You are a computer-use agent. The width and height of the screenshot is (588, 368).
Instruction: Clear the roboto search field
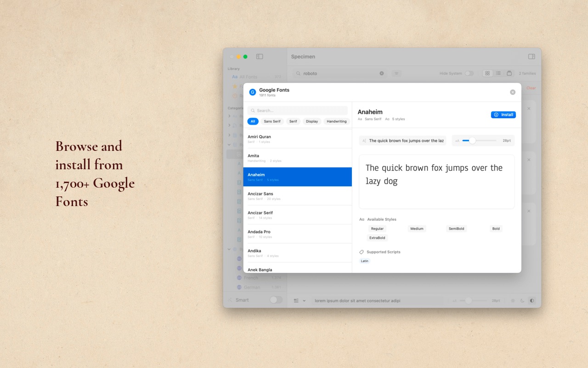click(x=381, y=73)
